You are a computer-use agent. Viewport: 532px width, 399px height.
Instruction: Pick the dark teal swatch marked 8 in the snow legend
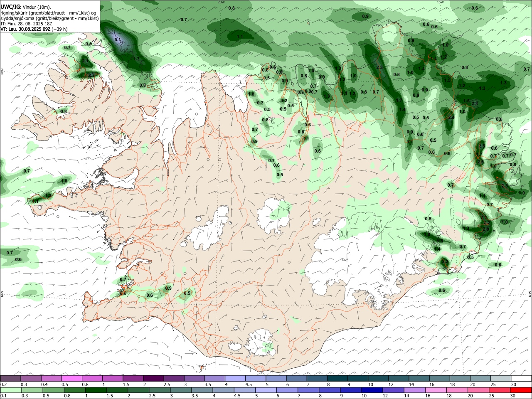click(x=337, y=378)
